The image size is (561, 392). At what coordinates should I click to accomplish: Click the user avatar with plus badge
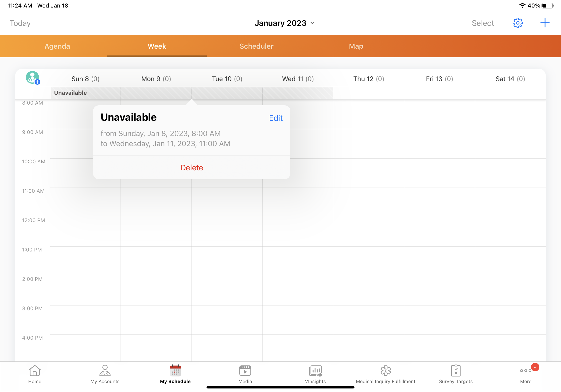[x=33, y=78]
